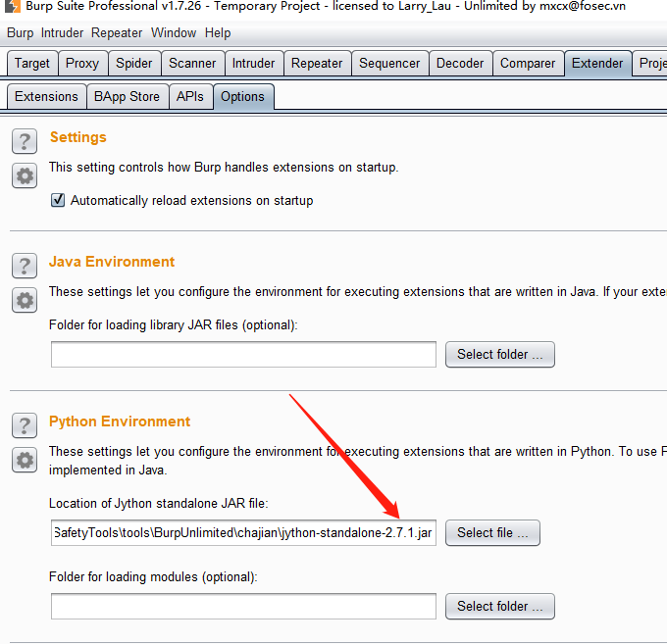Switch to the Decoder tab

(460, 64)
